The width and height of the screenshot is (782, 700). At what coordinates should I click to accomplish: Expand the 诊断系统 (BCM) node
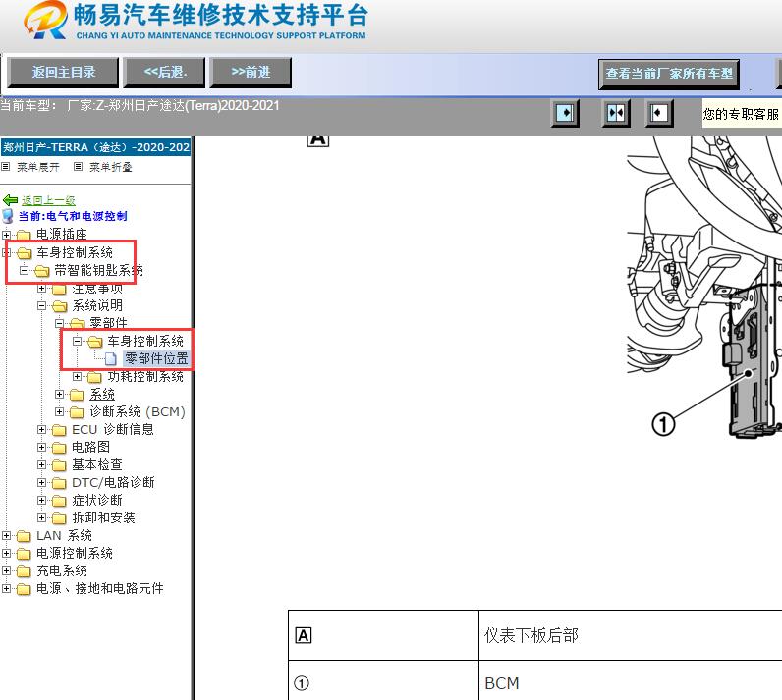point(59,412)
